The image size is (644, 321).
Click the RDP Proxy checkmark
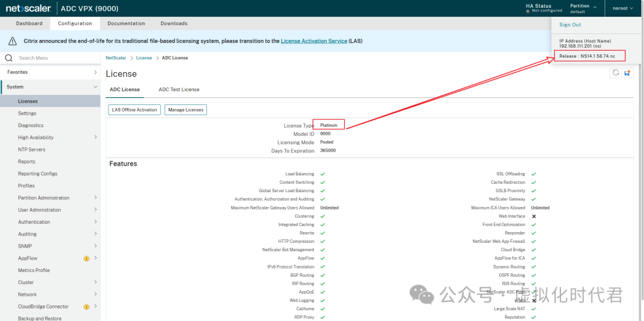pos(323,317)
